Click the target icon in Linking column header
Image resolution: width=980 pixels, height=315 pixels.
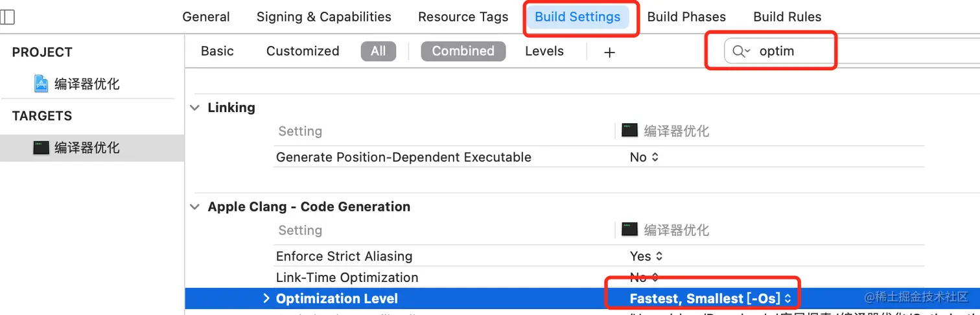(629, 131)
